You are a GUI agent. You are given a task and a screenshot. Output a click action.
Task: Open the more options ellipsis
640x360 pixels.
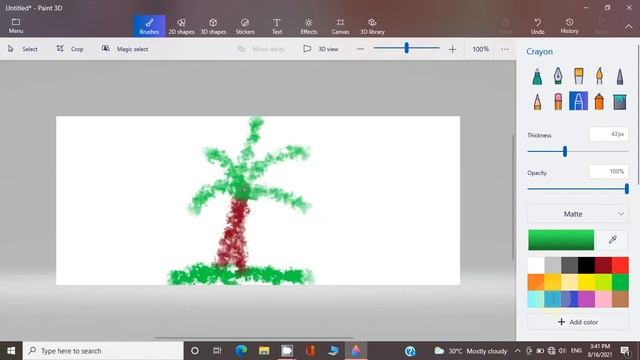coord(505,49)
